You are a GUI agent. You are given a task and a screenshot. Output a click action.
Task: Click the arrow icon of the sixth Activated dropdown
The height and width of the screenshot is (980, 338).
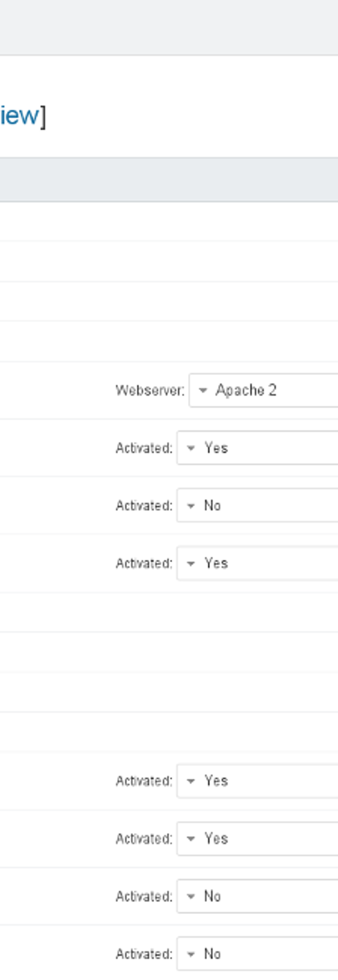click(191, 897)
